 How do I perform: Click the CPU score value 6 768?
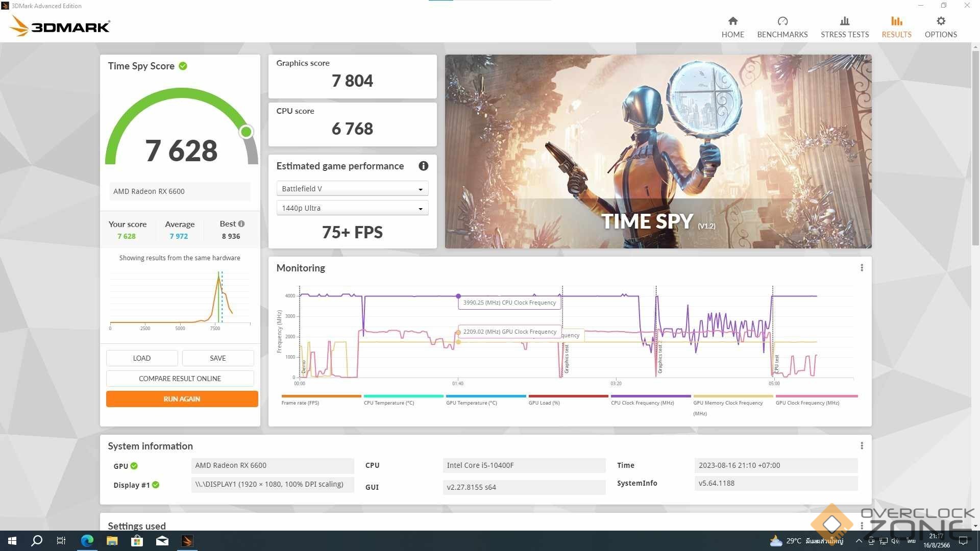coord(352,129)
